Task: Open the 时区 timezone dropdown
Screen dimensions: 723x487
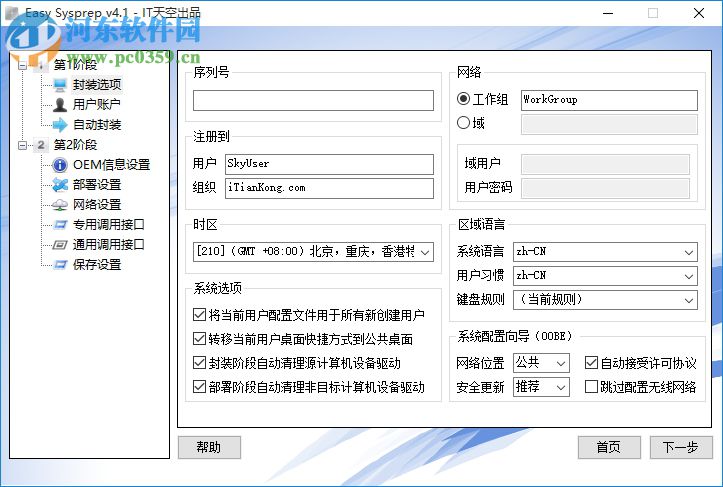Action: pos(313,252)
